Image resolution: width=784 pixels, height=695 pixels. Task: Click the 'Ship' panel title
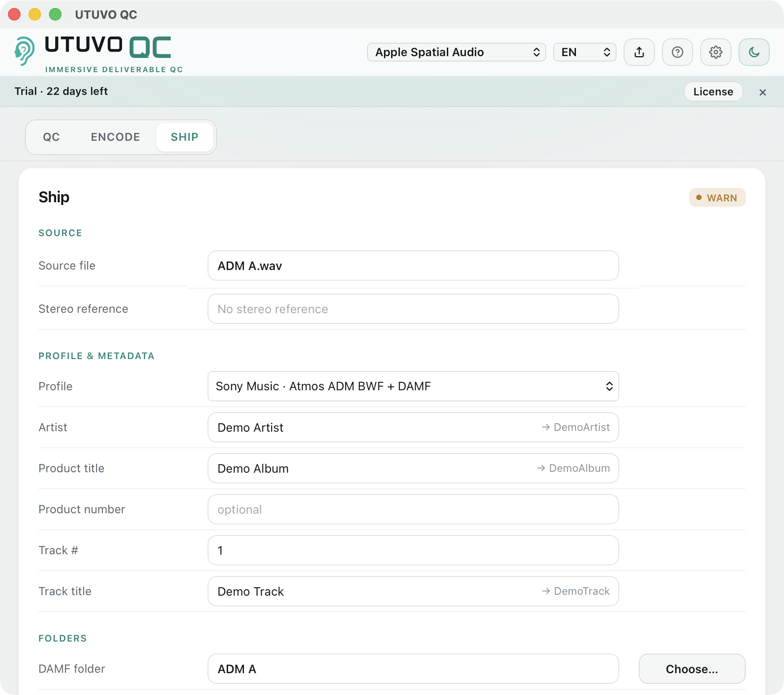point(54,197)
